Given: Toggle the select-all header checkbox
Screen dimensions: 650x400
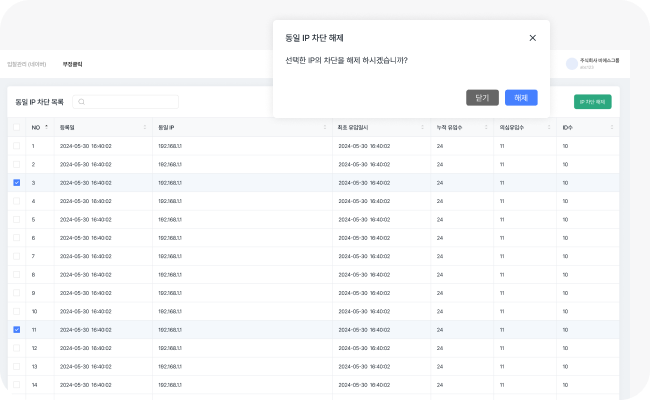Looking at the screenshot, I should 16,128.
